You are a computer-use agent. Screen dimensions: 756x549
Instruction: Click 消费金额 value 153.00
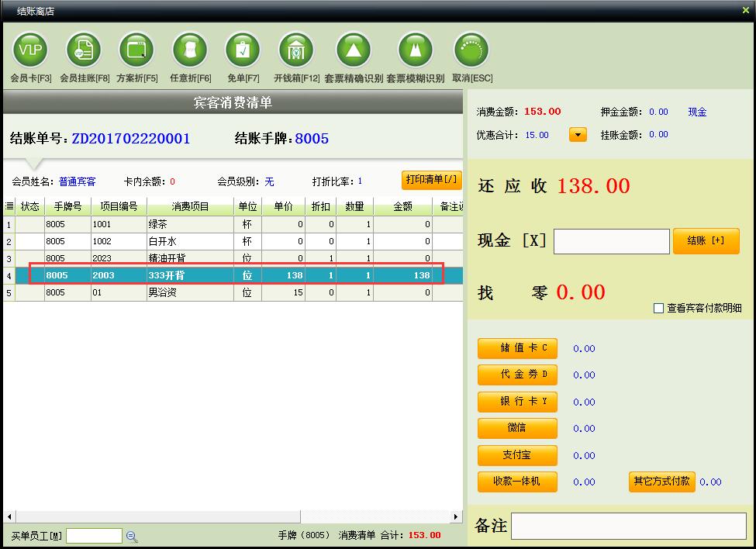tap(543, 112)
